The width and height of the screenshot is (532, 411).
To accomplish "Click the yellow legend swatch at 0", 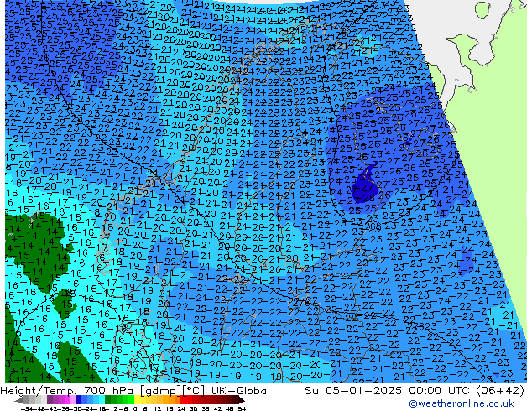I will [137, 400].
